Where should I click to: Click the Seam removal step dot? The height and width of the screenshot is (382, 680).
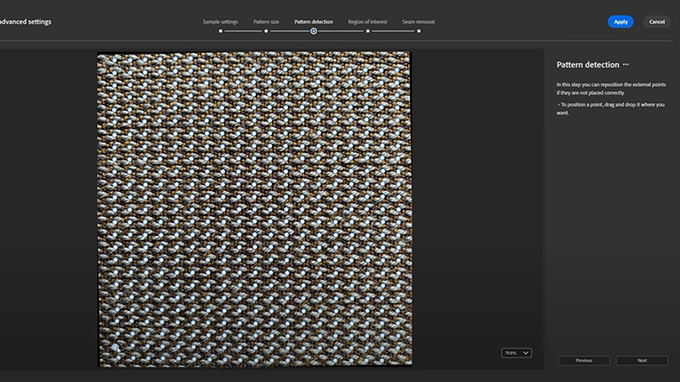[418, 31]
